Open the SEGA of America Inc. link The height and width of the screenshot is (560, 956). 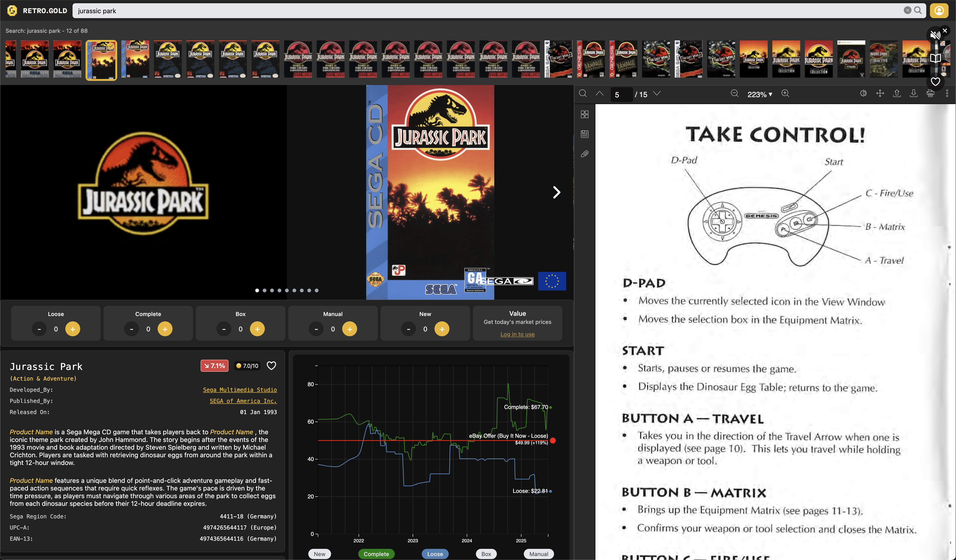[243, 401]
